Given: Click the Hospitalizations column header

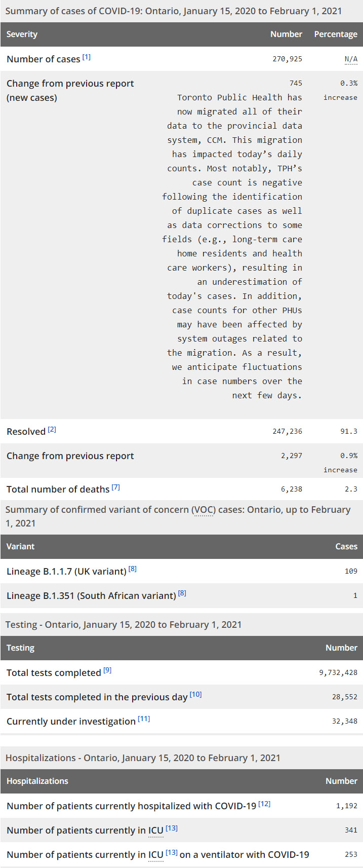Looking at the screenshot, I should (x=37, y=781).
